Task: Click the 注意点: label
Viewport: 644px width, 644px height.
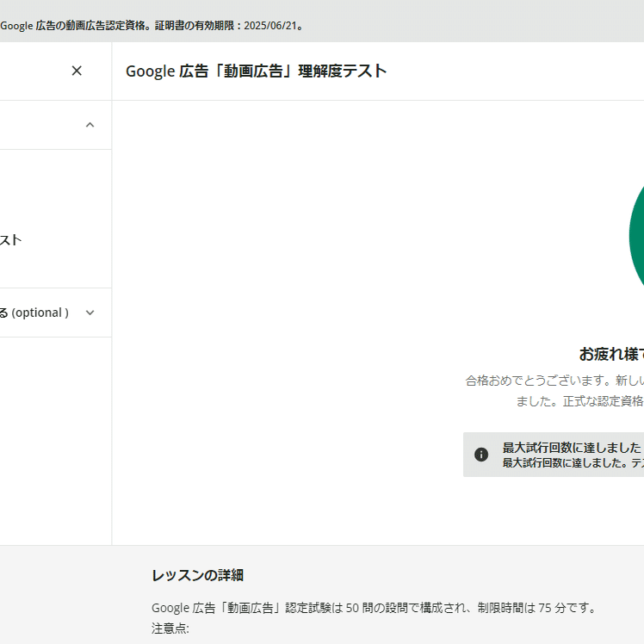Action: coord(170,629)
